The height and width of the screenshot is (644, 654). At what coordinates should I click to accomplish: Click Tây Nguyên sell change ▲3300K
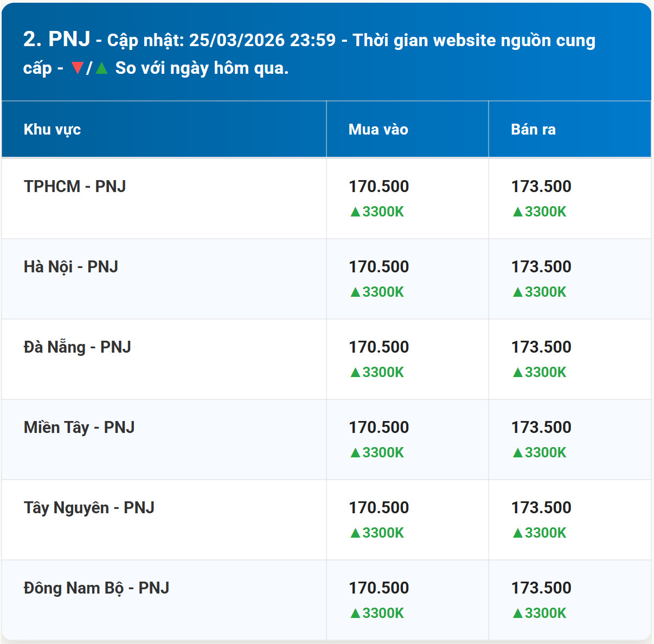tap(539, 533)
